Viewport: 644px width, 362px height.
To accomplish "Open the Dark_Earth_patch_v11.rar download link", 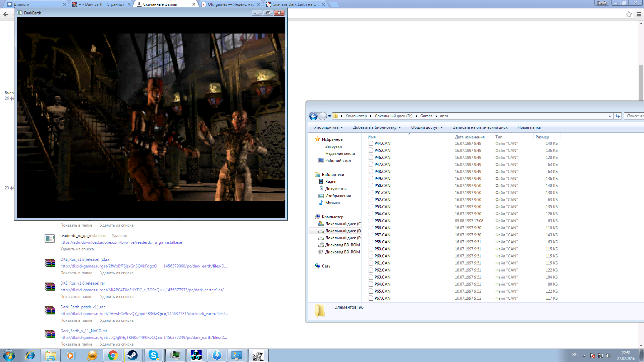I will pos(82,307).
